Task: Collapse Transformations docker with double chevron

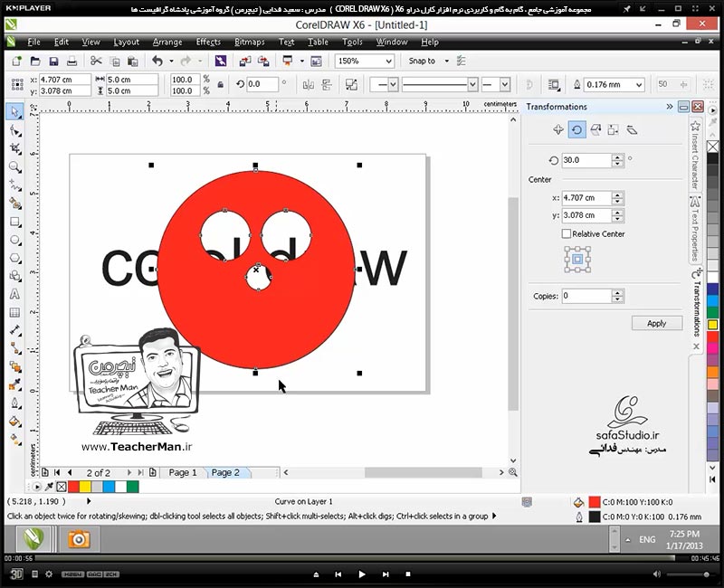Action: 670,107
